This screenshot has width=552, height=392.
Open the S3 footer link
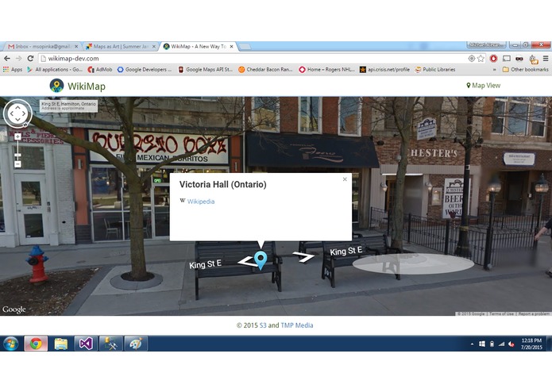pos(263,325)
